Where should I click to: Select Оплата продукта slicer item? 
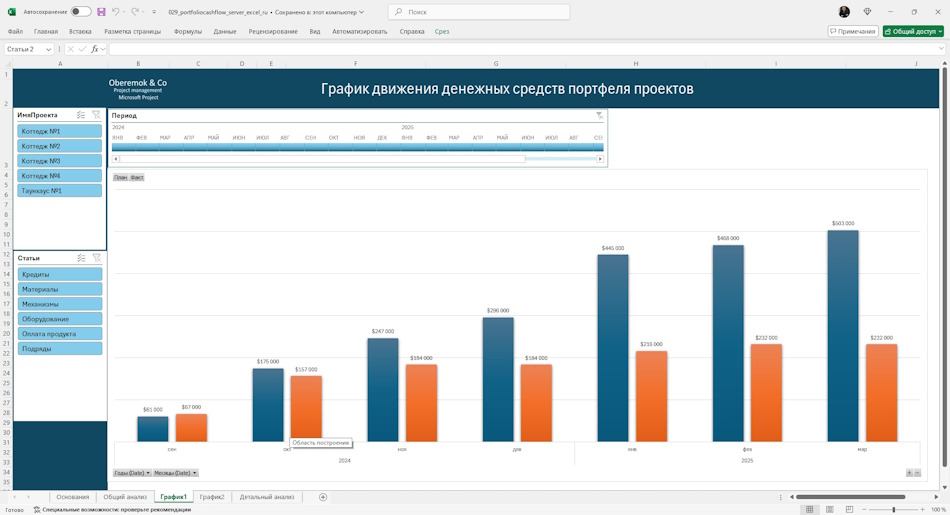pos(59,333)
